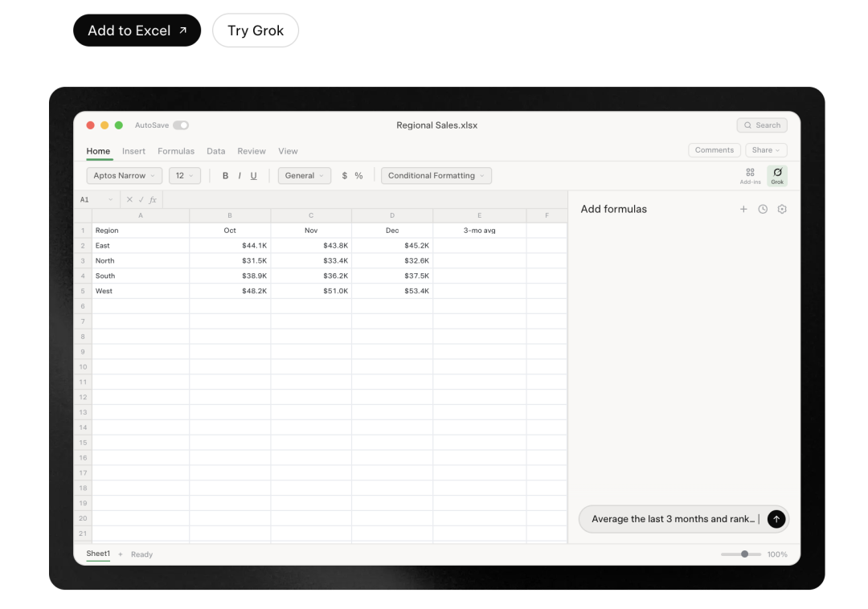868x609 pixels.
Task: Select the Sheet1 tab
Action: (x=98, y=554)
